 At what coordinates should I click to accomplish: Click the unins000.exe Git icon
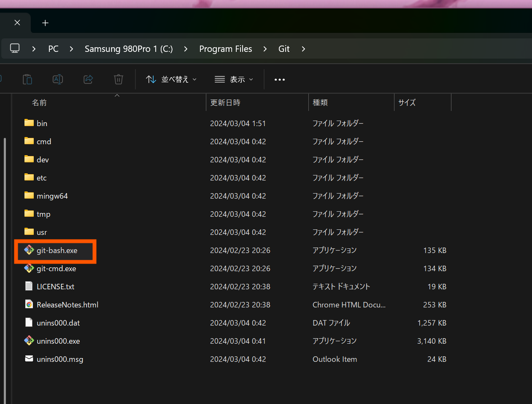click(x=29, y=341)
